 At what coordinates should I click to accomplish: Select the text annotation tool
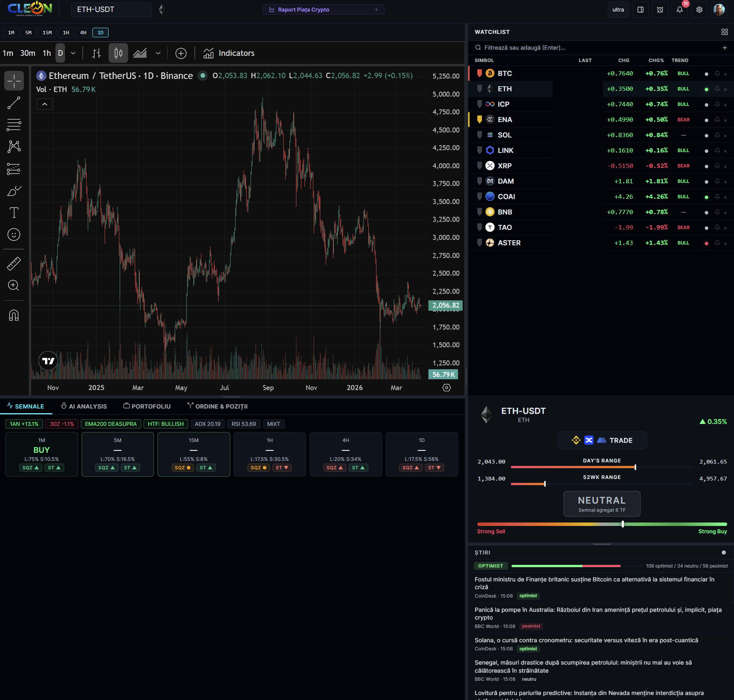(14, 213)
